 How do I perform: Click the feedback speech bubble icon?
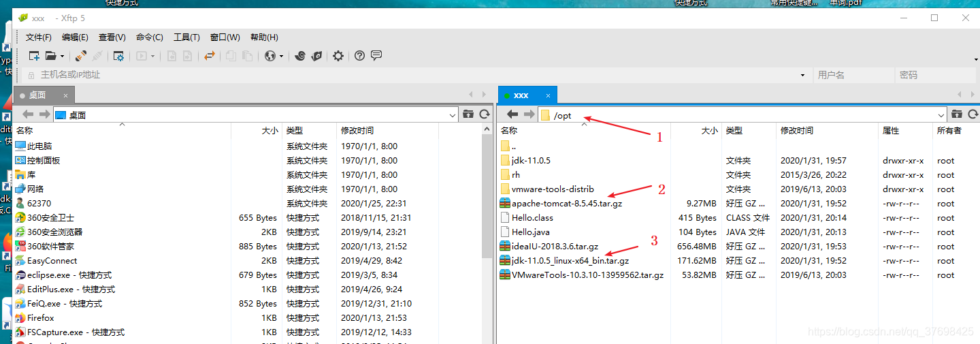click(x=376, y=56)
